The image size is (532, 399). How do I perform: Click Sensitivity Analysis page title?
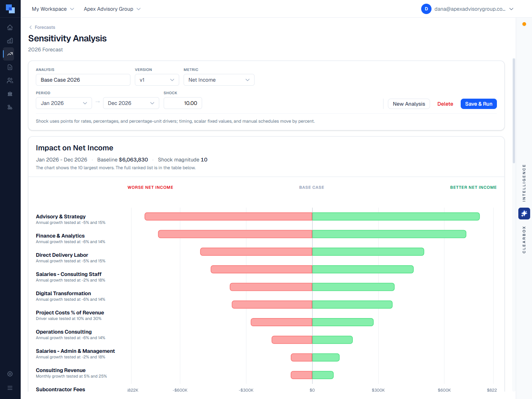[67, 38]
